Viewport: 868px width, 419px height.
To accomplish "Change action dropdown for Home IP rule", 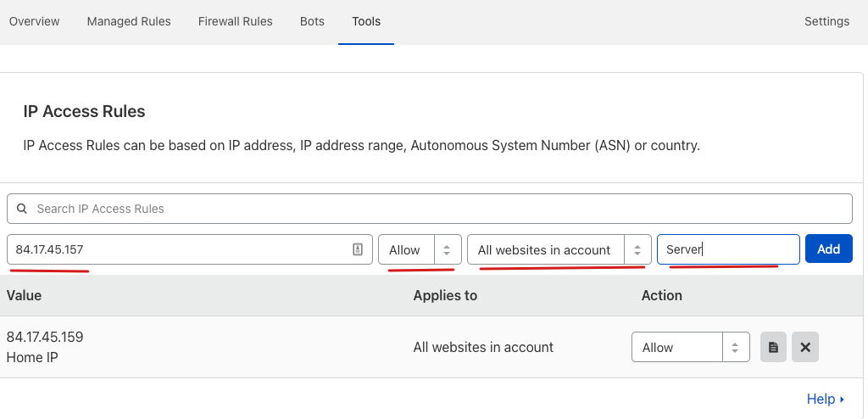I will point(690,348).
